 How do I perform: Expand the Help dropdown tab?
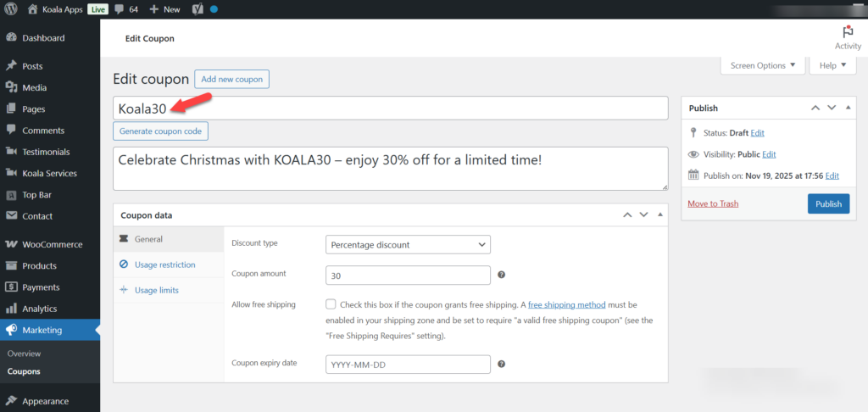click(x=833, y=65)
